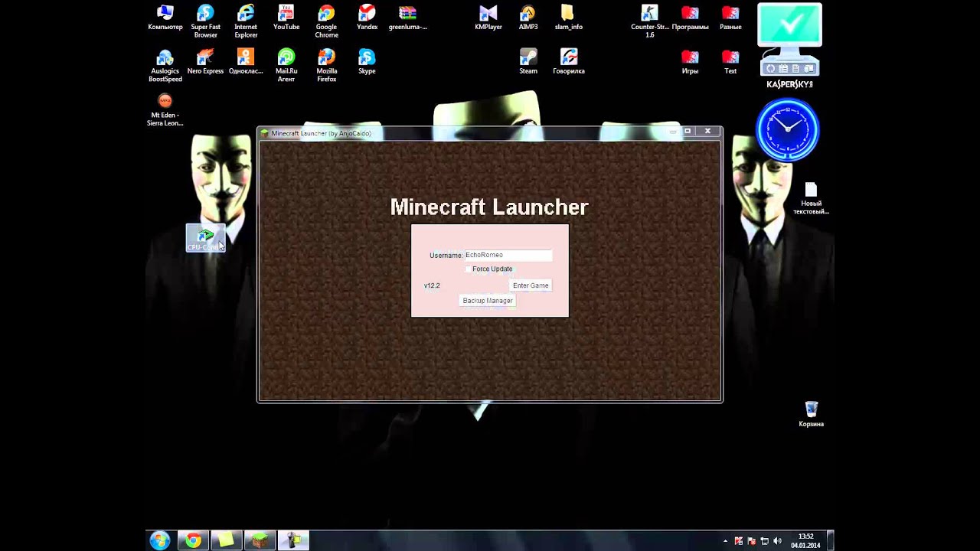Select the Minecraft grass block taskbar icon
Viewport: 980px width, 551px height.
click(x=260, y=541)
